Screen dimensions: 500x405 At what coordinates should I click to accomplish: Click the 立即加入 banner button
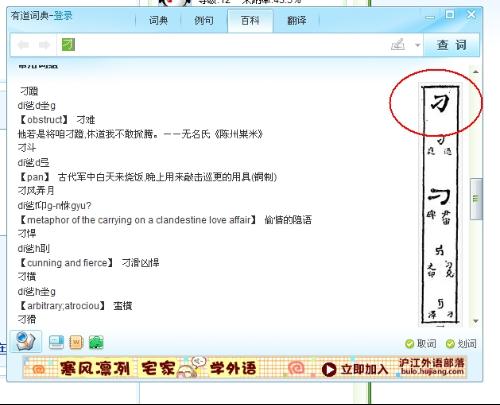click(355, 369)
